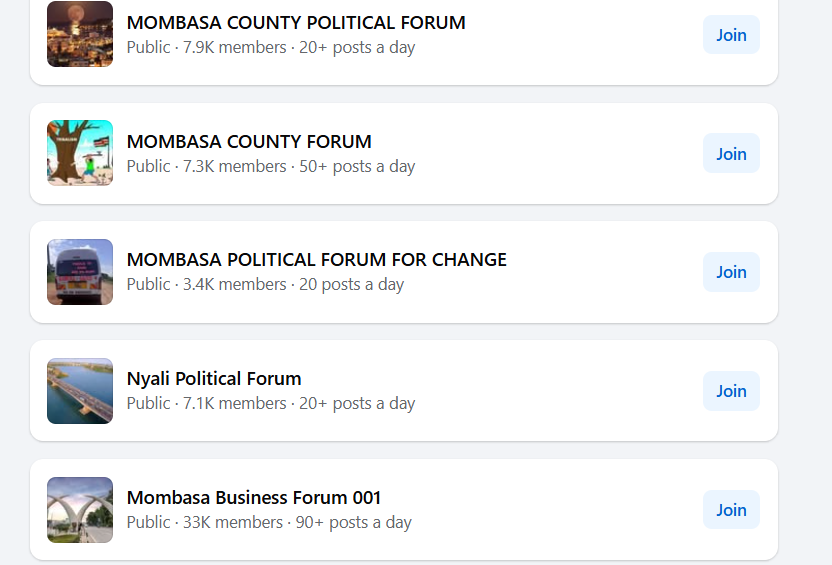Open the Nyali Political Forum bridge thumbnail
Screen dimensions: 832x565
(x=80, y=391)
